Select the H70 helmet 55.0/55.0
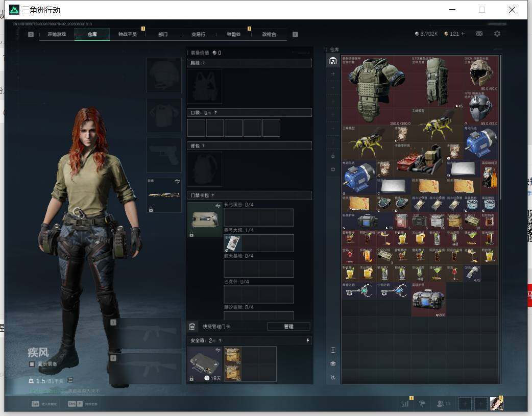The height and width of the screenshot is (416, 532). pos(481,108)
